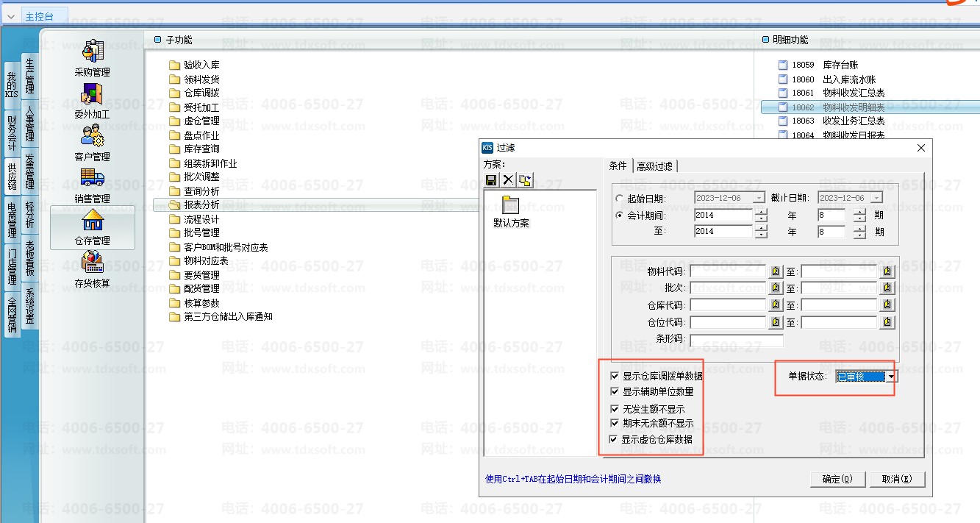
Task: Select the 报表分析 folder row
Action: coord(316,205)
